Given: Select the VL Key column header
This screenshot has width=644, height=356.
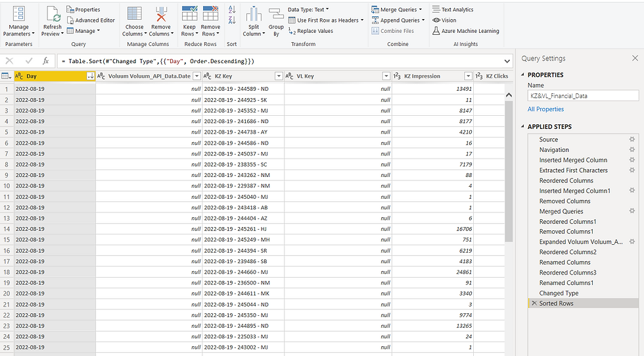Looking at the screenshot, I should (338, 76).
